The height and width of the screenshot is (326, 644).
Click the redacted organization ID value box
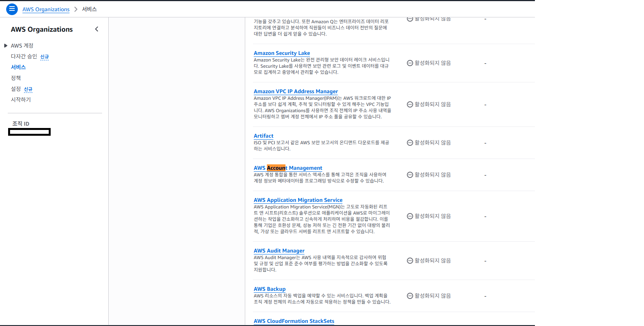tap(29, 132)
